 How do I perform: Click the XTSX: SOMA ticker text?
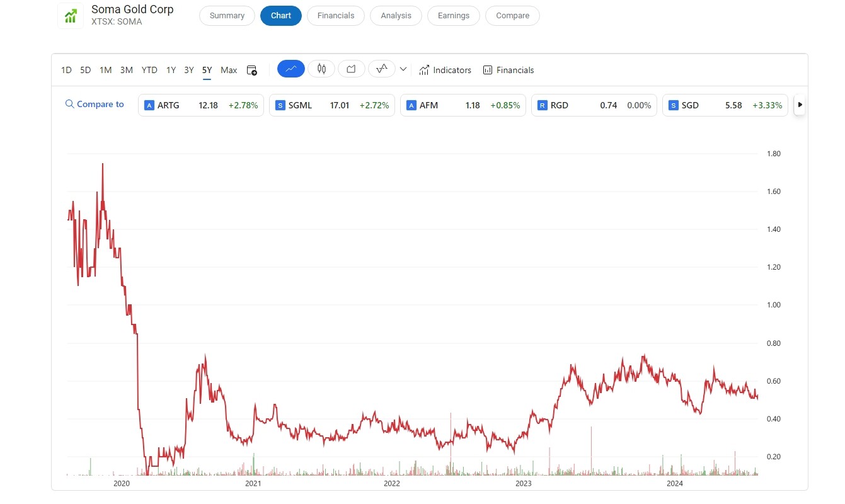pos(117,21)
